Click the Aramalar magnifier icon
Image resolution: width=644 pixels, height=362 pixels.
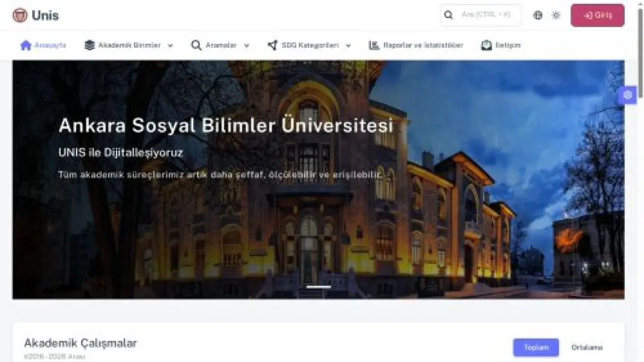196,45
